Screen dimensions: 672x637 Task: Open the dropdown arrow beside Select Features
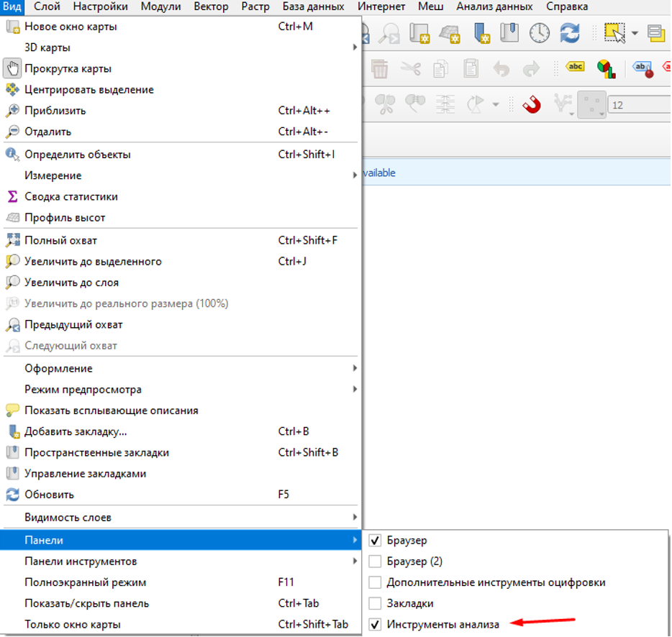pos(635,33)
